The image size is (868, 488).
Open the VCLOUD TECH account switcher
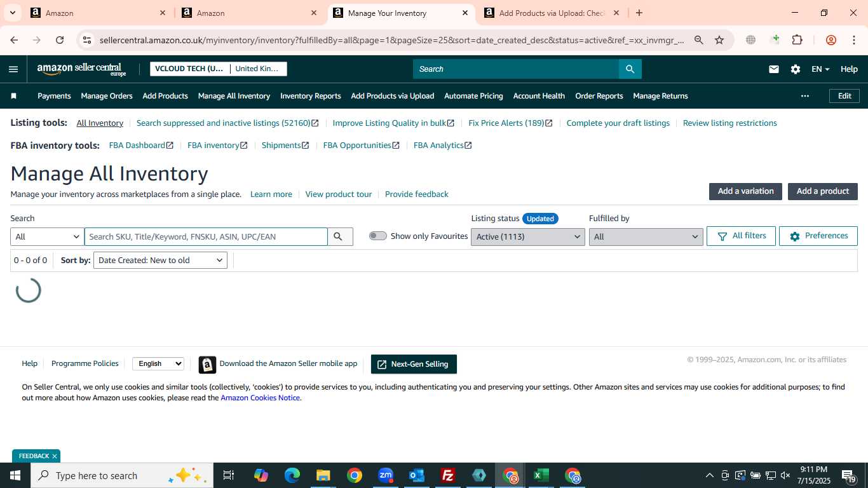point(189,69)
